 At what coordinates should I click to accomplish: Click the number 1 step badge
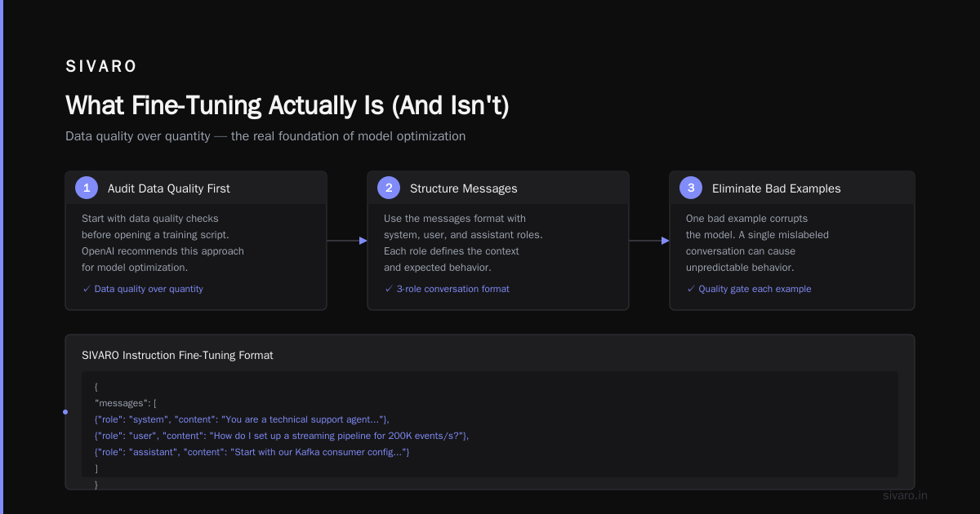[x=87, y=188]
